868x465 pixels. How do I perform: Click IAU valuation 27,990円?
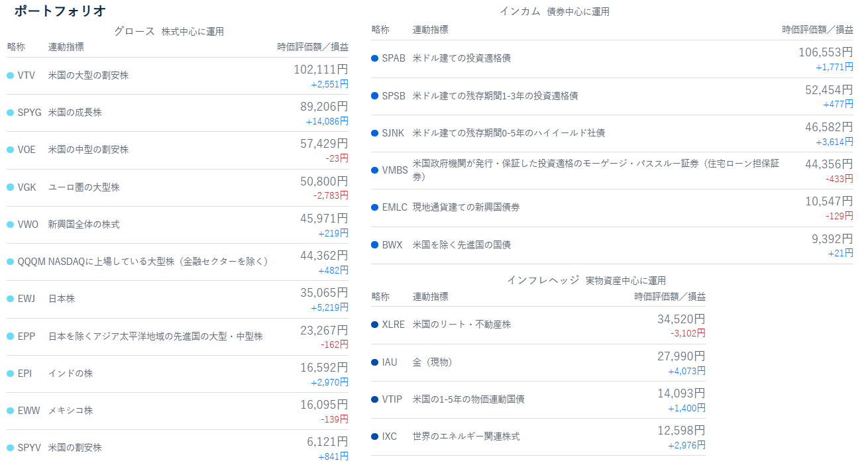click(x=682, y=356)
